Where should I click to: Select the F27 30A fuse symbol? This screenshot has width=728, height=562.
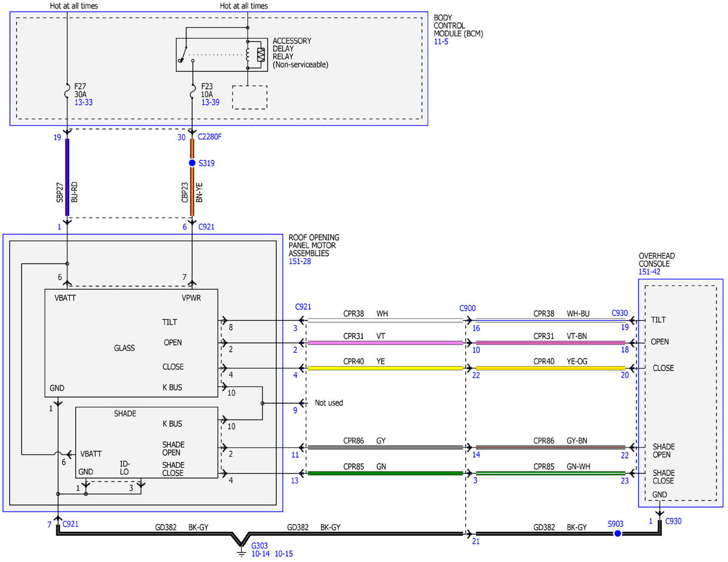(x=66, y=94)
